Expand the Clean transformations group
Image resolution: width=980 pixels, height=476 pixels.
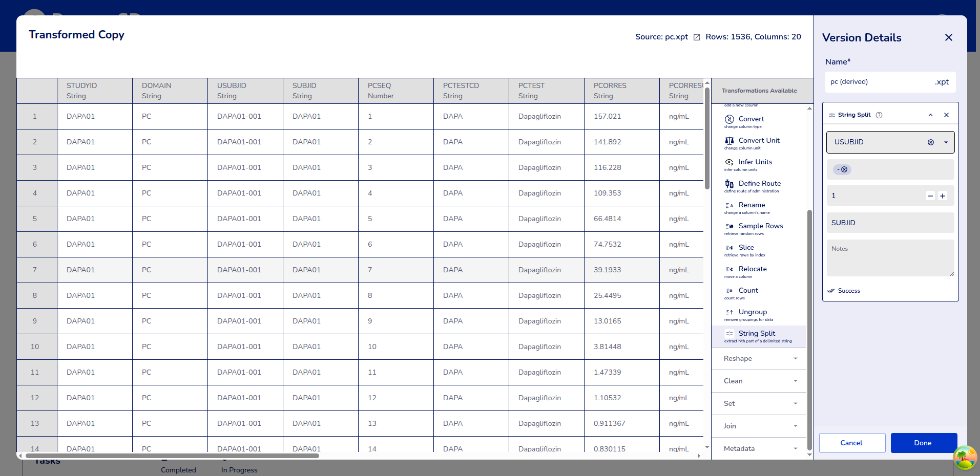coord(759,381)
